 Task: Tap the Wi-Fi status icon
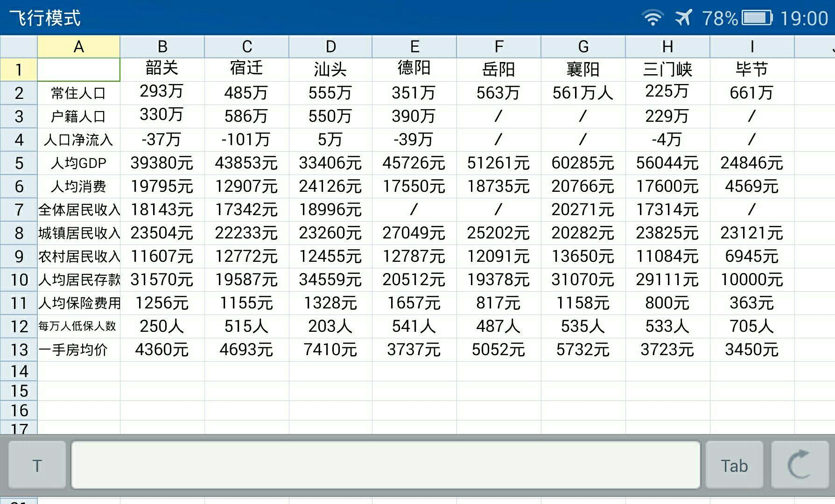[653, 18]
